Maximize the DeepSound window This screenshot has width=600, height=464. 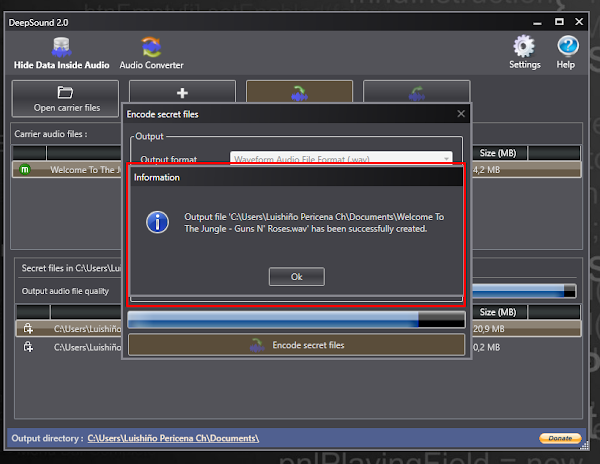click(x=559, y=22)
